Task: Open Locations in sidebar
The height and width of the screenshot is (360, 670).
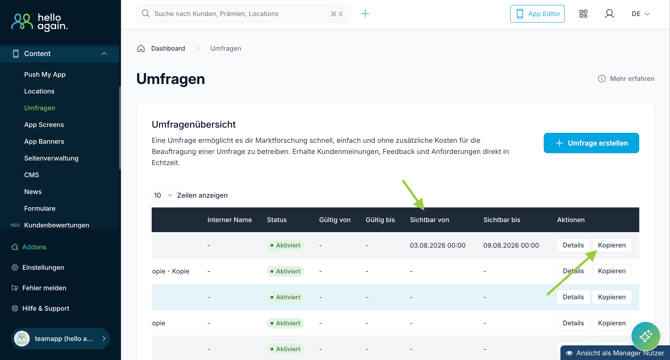Action: [39, 91]
